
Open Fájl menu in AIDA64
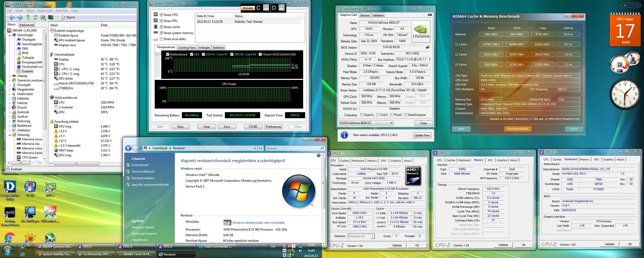pyautogui.click(x=9, y=11)
